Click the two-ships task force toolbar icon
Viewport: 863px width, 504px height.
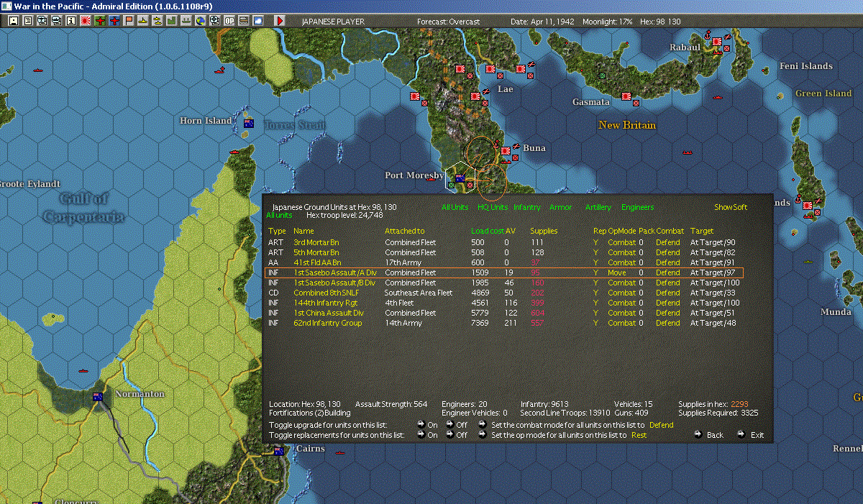[x=157, y=21]
